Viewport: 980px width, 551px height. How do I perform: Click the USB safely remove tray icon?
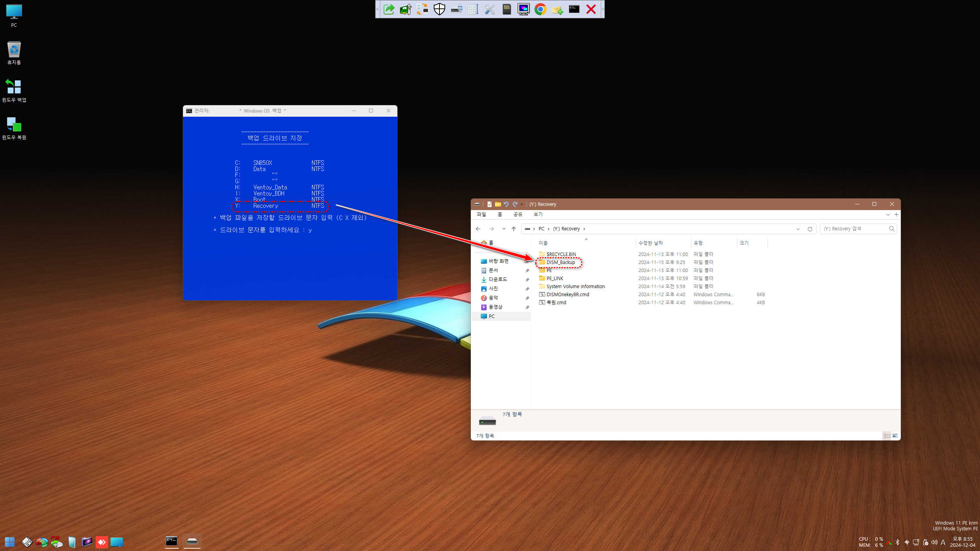pyautogui.click(x=926, y=542)
